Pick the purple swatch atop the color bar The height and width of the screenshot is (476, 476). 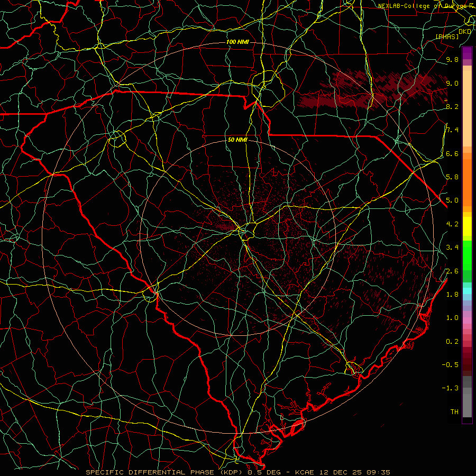(467, 53)
